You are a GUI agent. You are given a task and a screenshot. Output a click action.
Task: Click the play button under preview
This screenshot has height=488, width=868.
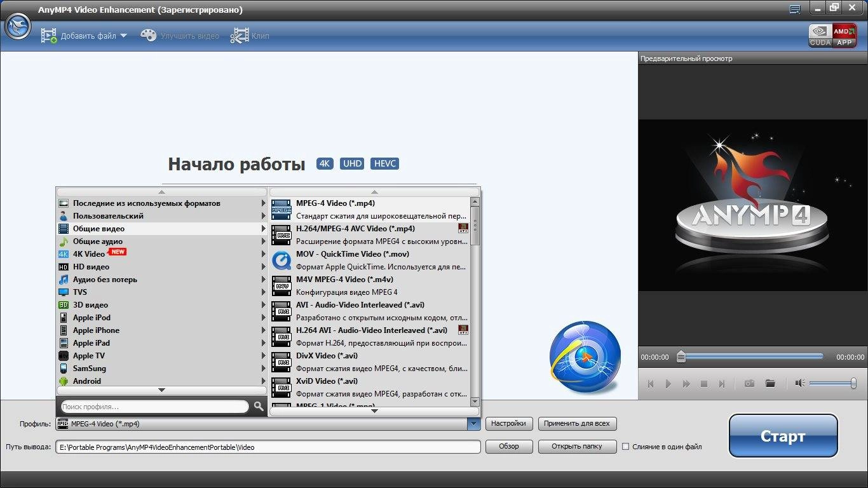(x=668, y=384)
